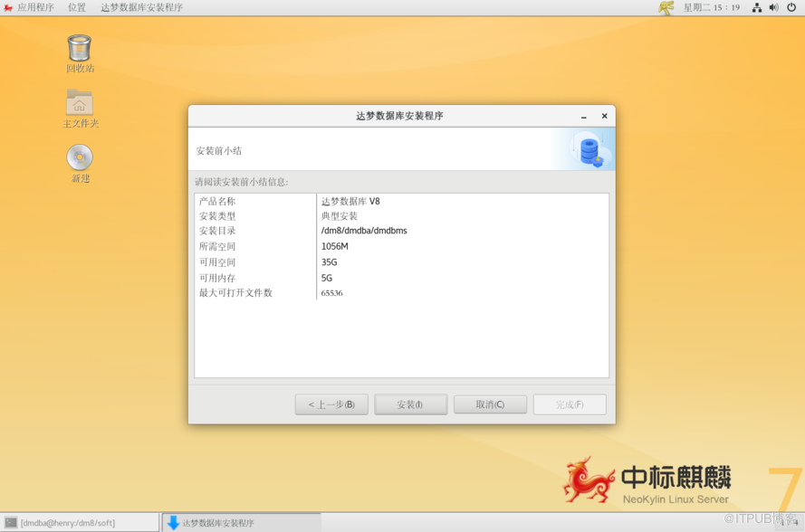Open the 应用程序 menu
Viewport: 805px width, 532px height.
(35, 7)
